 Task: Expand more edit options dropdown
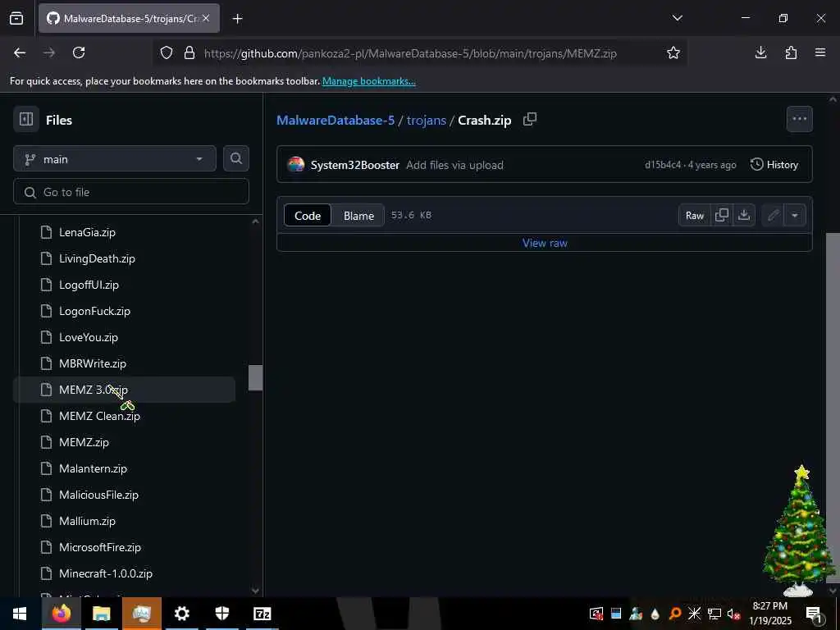794,216
